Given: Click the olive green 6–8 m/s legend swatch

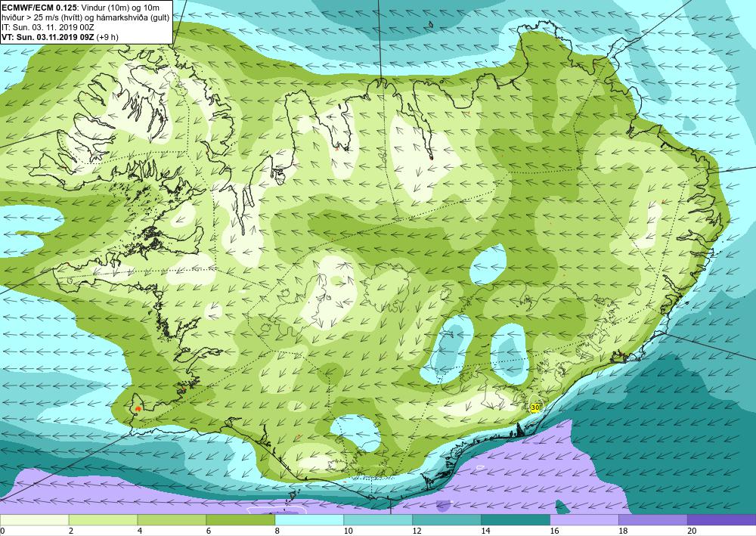Looking at the screenshot, I should coord(240,520).
